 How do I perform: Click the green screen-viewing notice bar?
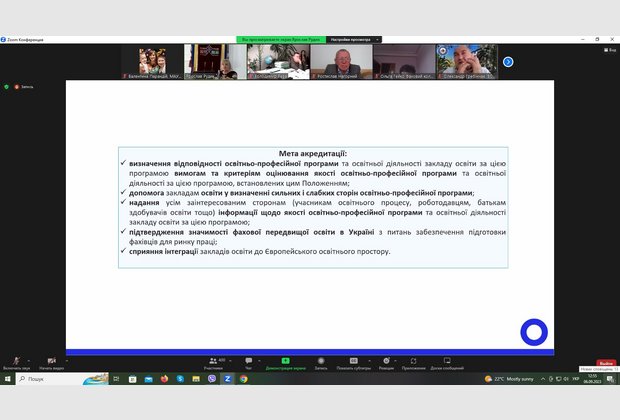(281, 40)
